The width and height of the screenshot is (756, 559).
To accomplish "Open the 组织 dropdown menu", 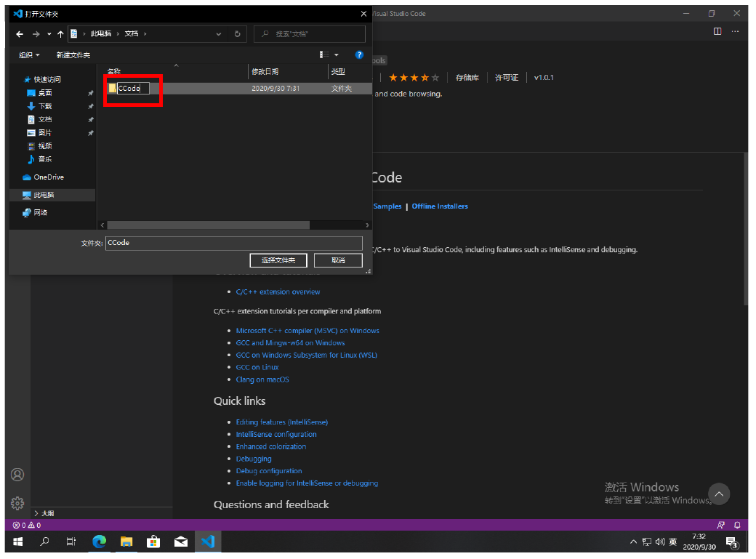I will 30,55.
